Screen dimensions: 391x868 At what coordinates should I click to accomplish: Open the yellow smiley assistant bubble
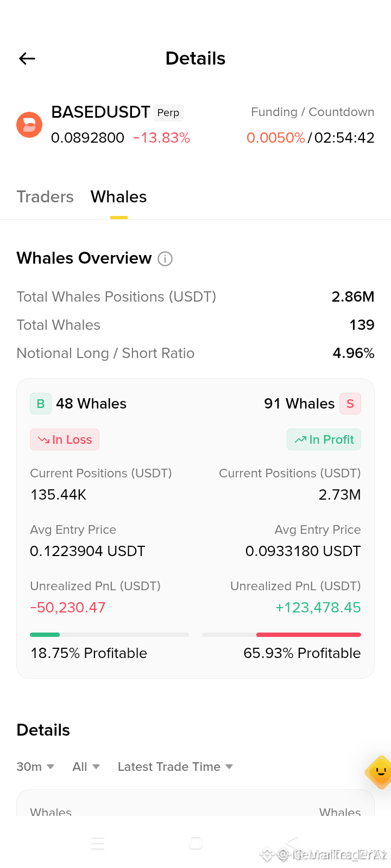click(x=379, y=772)
